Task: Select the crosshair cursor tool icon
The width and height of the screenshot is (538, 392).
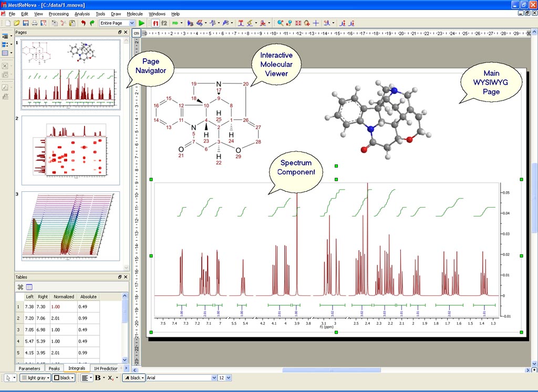Action: pyautogui.click(x=316, y=23)
